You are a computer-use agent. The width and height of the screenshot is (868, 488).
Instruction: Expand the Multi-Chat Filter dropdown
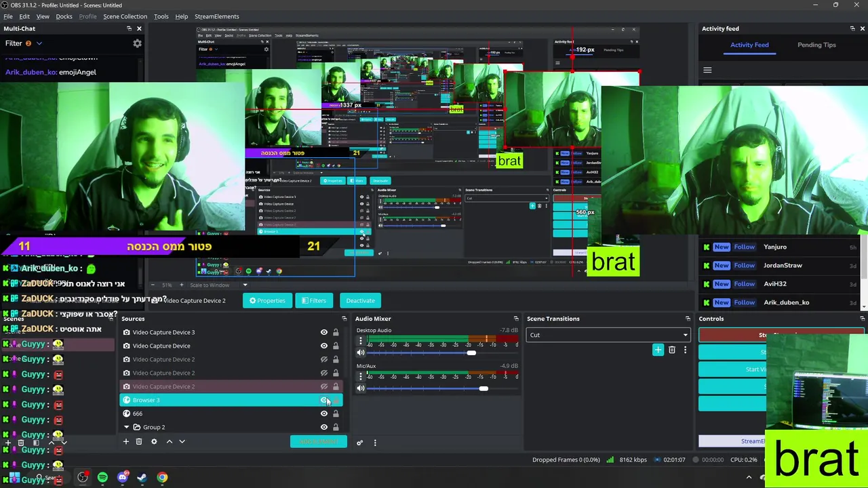[24, 43]
